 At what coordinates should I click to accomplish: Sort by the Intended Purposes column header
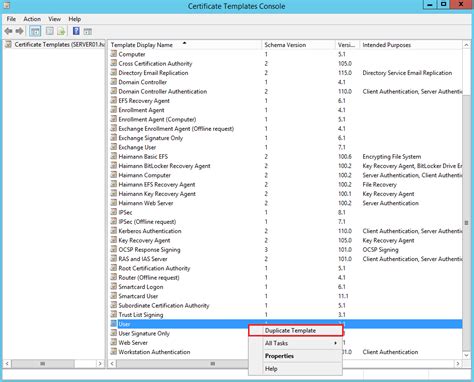point(411,45)
